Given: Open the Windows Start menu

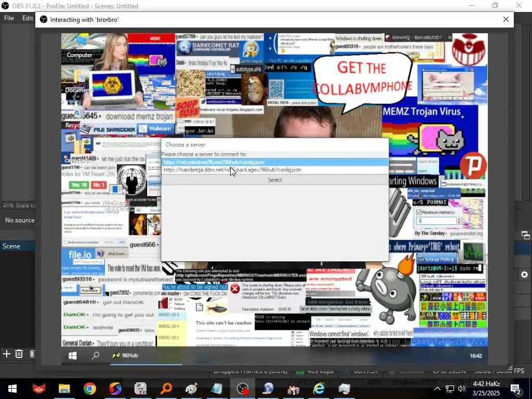Looking at the screenshot, I should click(x=12, y=389).
